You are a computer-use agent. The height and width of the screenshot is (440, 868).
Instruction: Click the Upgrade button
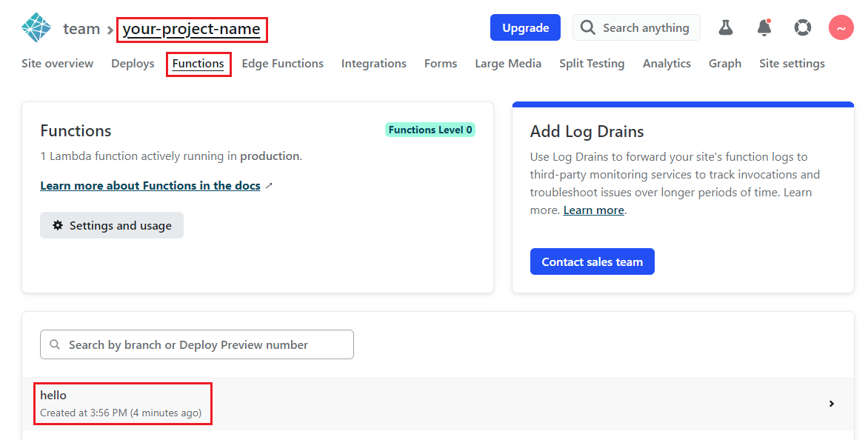pos(525,27)
